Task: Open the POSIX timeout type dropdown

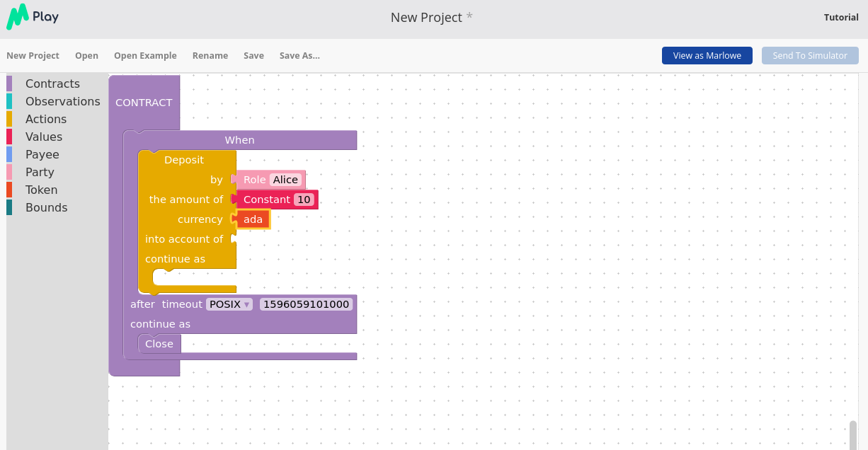Action: click(229, 304)
